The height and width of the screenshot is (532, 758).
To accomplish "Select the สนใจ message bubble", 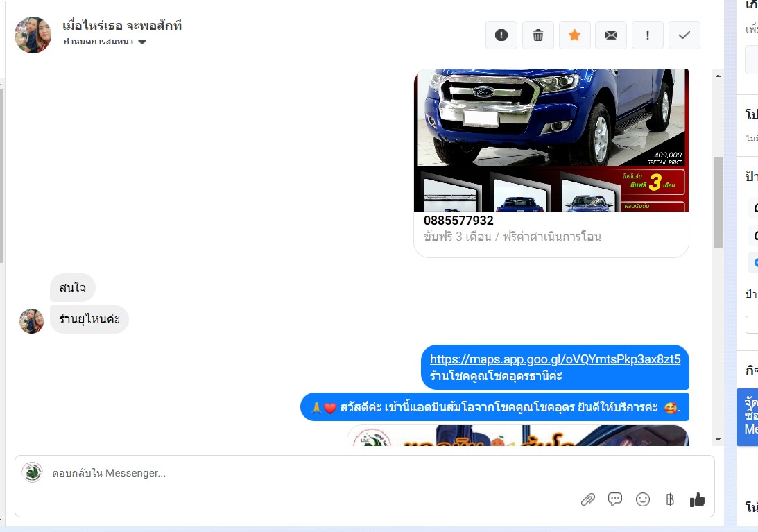I will [x=73, y=288].
